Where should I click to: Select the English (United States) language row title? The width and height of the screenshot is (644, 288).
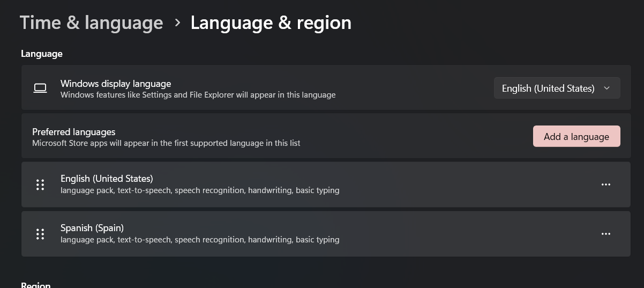pos(107,179)
